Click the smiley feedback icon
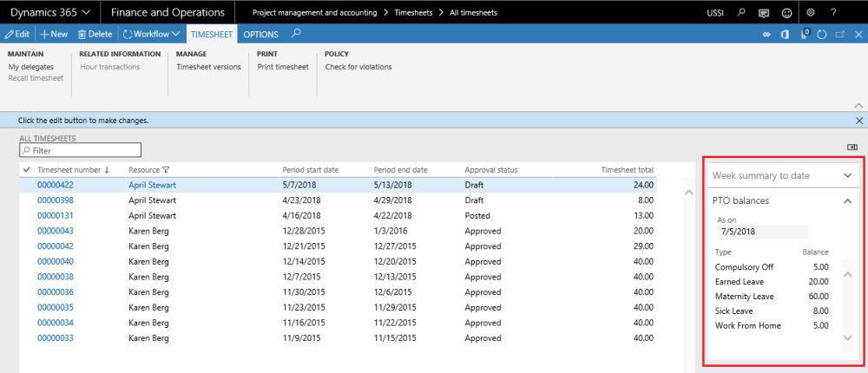 (x=787, y=13)
